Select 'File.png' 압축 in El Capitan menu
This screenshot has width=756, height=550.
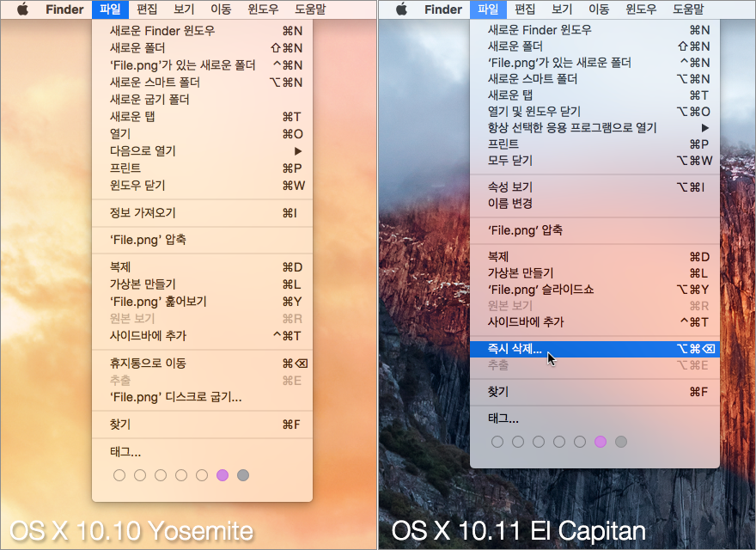[595, 230]
